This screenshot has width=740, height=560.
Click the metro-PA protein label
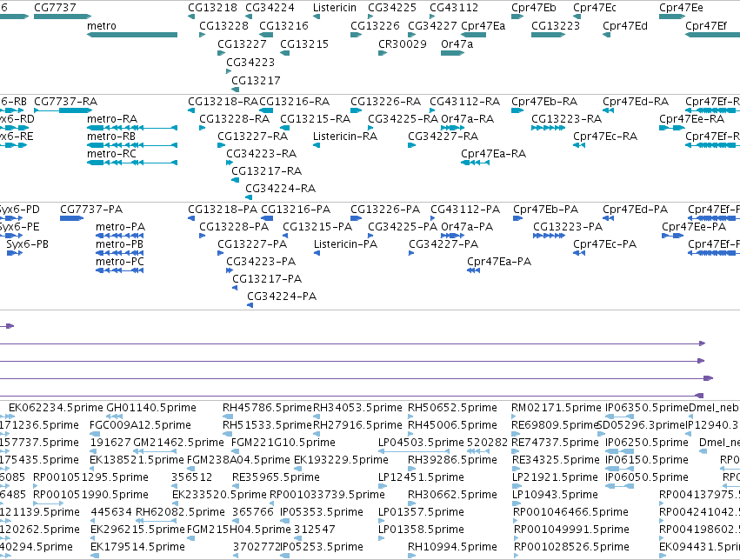120,227
